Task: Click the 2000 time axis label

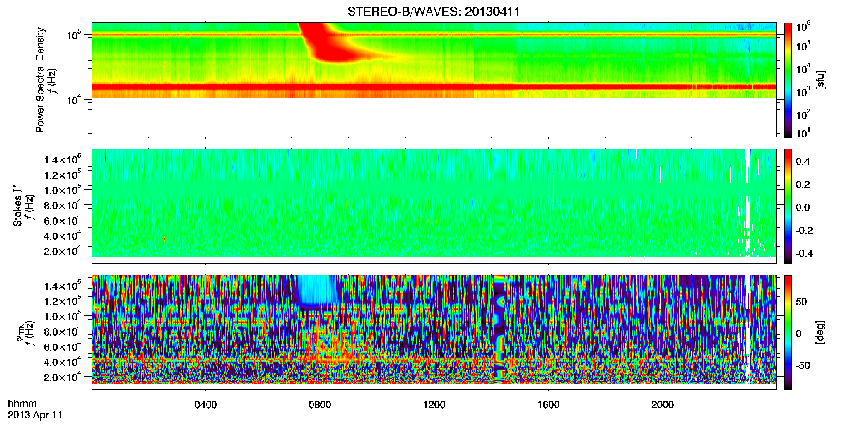Action: click(663, 405)
